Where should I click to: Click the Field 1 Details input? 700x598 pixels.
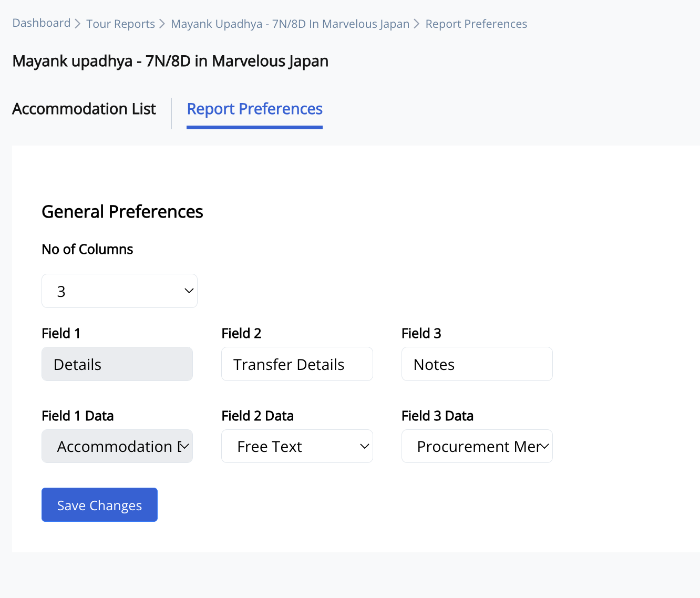tap(117, 364)
